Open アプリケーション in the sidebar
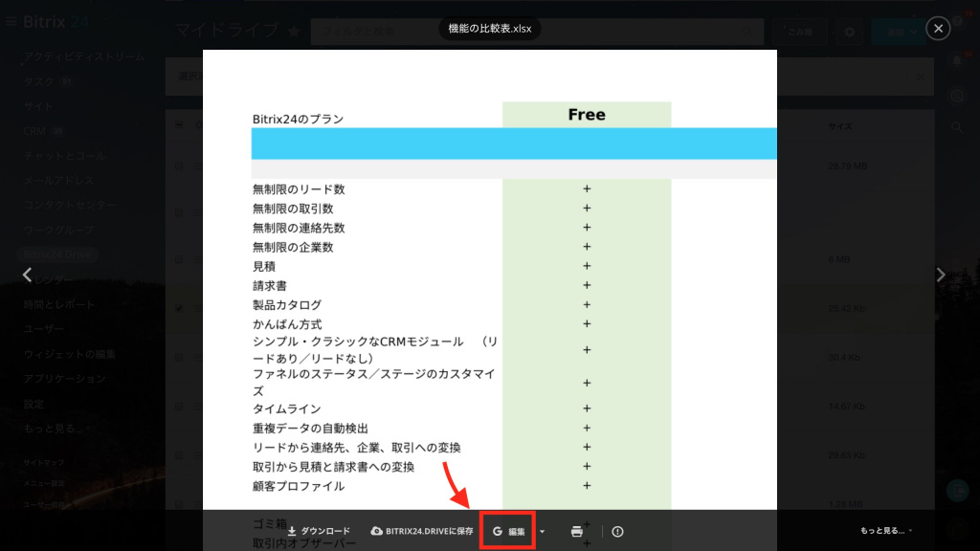Image resolution: width=980 pixels, height=551 pixels. pyautogui.click(x=64, y=379)
